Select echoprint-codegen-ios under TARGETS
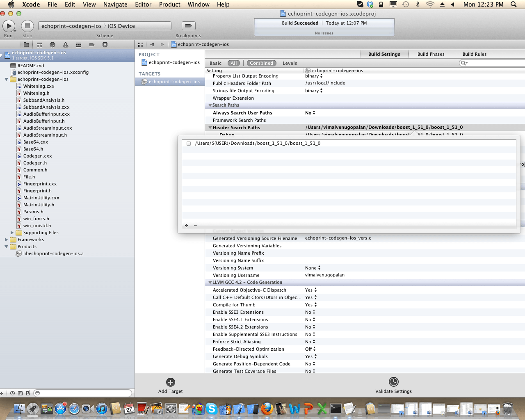This screenshot has height=420, width=525. tap(170, 82)
